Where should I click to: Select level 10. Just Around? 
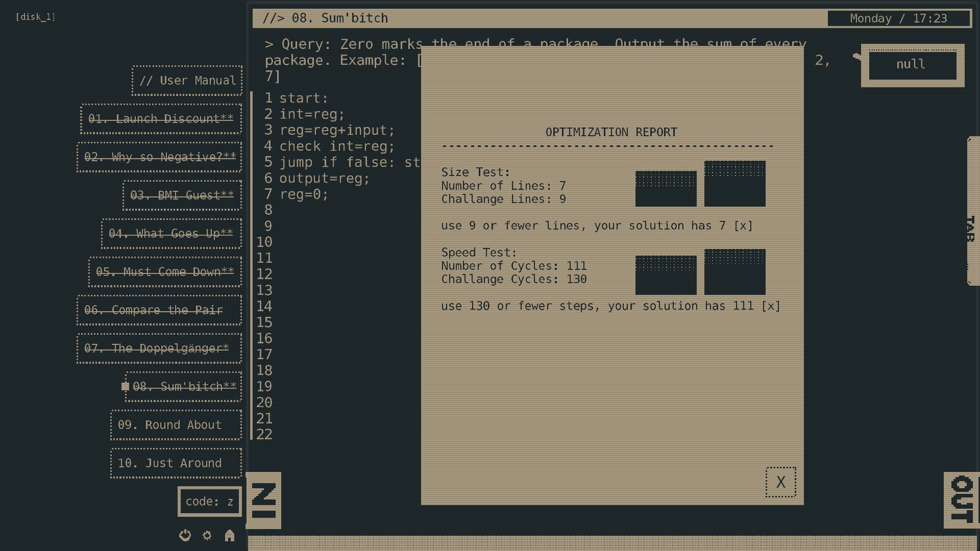click(176, 463)
